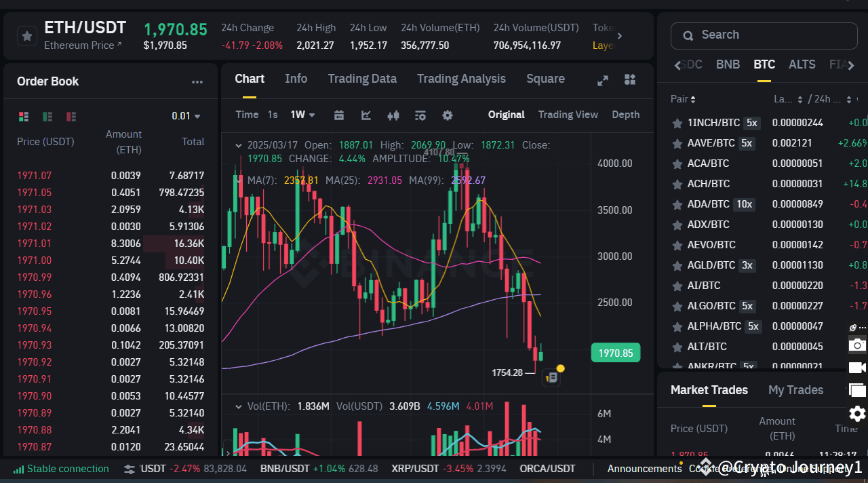Switch to the sell-only order book view
Viewport: 868px width, 483px height.
[71, 116]
